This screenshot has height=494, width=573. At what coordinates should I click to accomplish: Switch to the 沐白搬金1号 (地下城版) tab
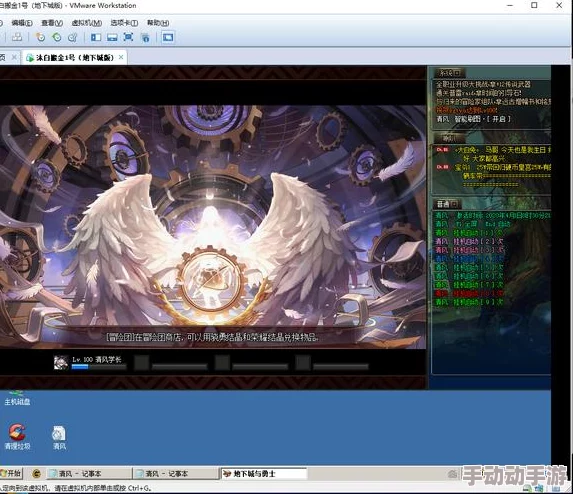[x=75, y=58]
